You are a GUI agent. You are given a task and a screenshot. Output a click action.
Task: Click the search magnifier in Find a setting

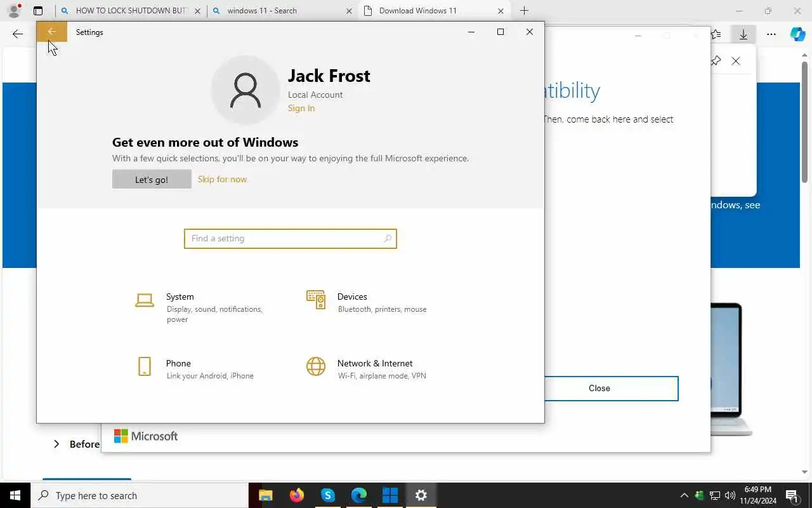[388, 239]
